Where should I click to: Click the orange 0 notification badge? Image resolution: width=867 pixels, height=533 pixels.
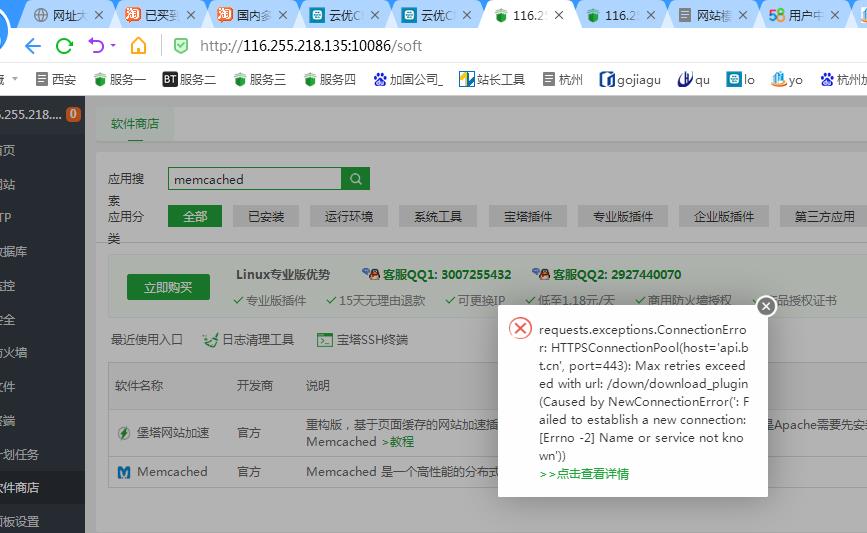coord(73,114)
